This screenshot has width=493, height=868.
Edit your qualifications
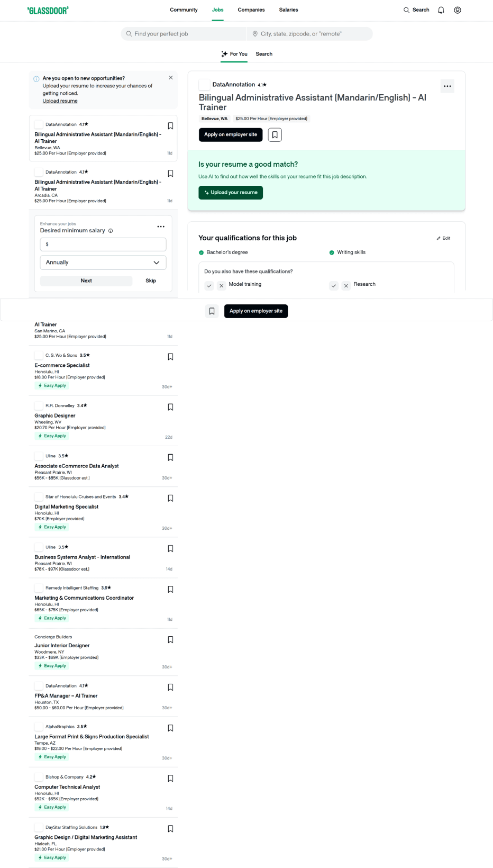443,238
